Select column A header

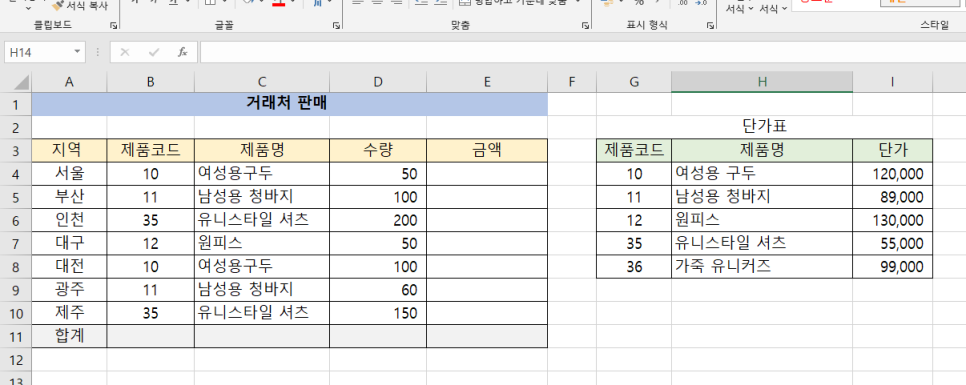click(69, 82)
